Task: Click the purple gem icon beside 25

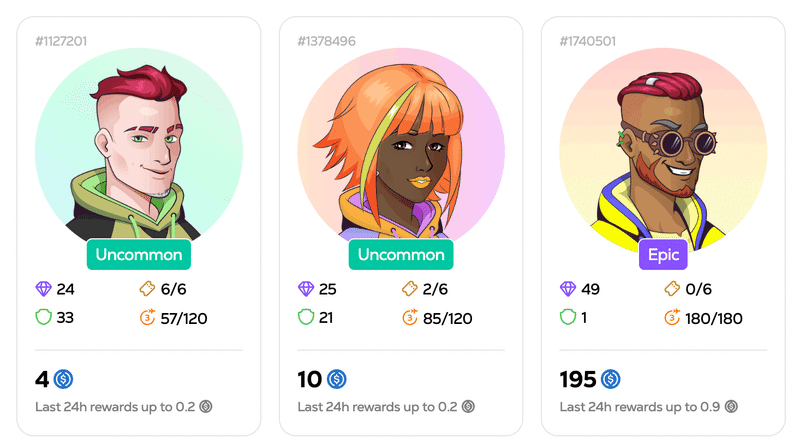Action: tap(306, 289)
